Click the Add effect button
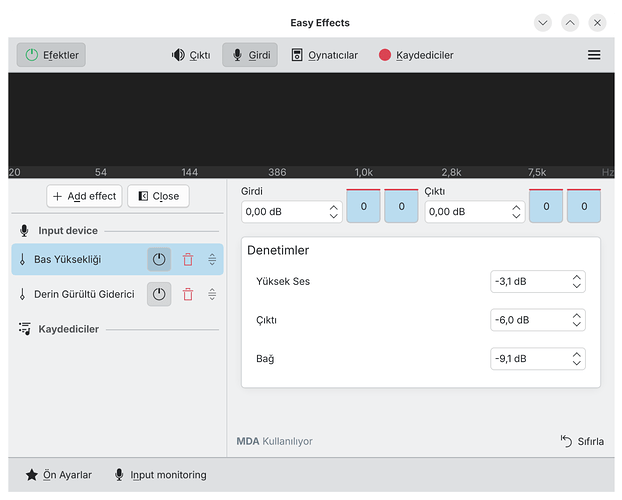 click(x=84, y=196)
